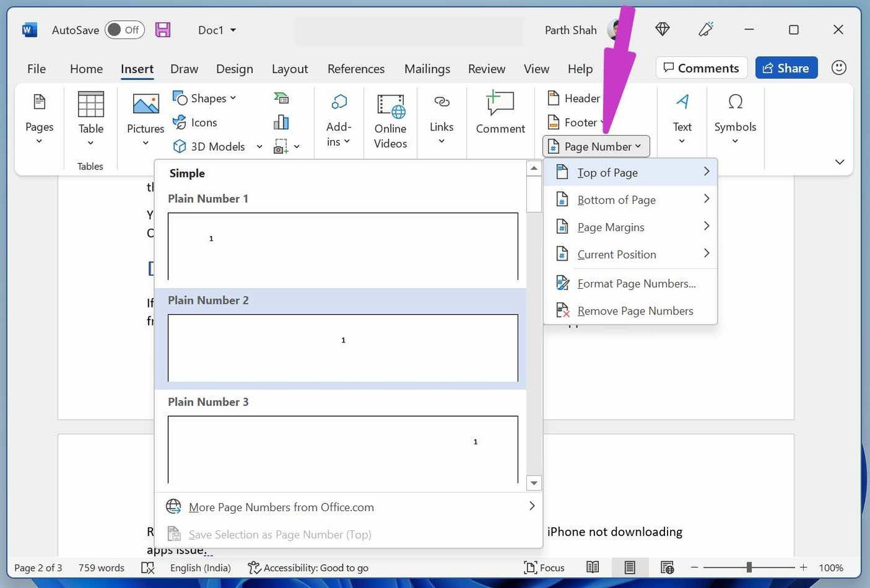This screenshot has width=870, height=588.
Task: Open the Bottom of Page submenu
Action: [630, 199]
